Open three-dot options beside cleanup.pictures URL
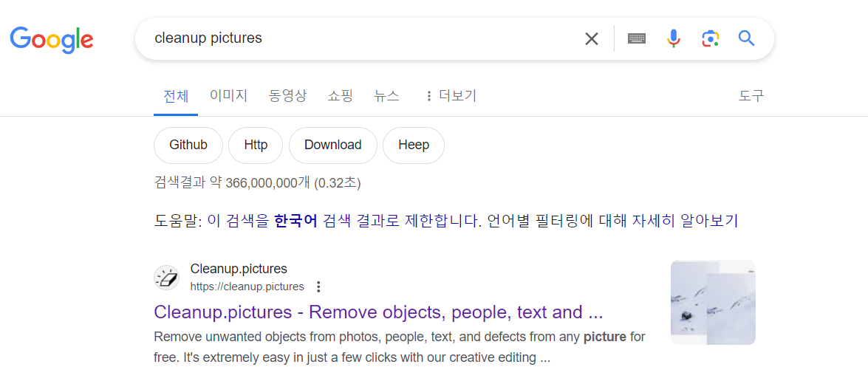 (318, 287)
